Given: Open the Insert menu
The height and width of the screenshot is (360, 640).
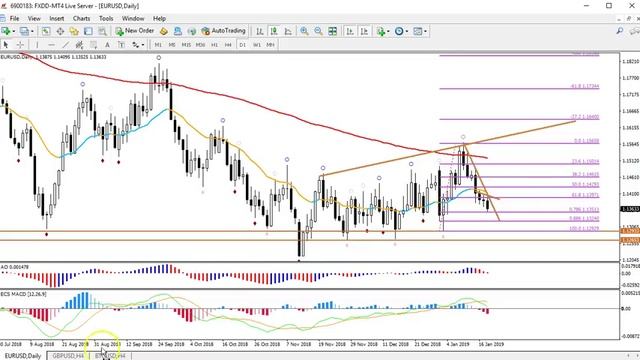Looking at the screenshot, I should point(57,18).
